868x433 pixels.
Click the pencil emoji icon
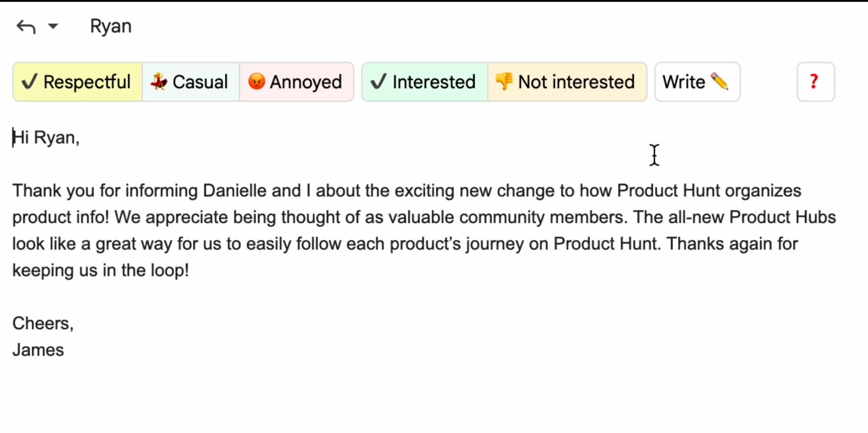click(720, 82)
